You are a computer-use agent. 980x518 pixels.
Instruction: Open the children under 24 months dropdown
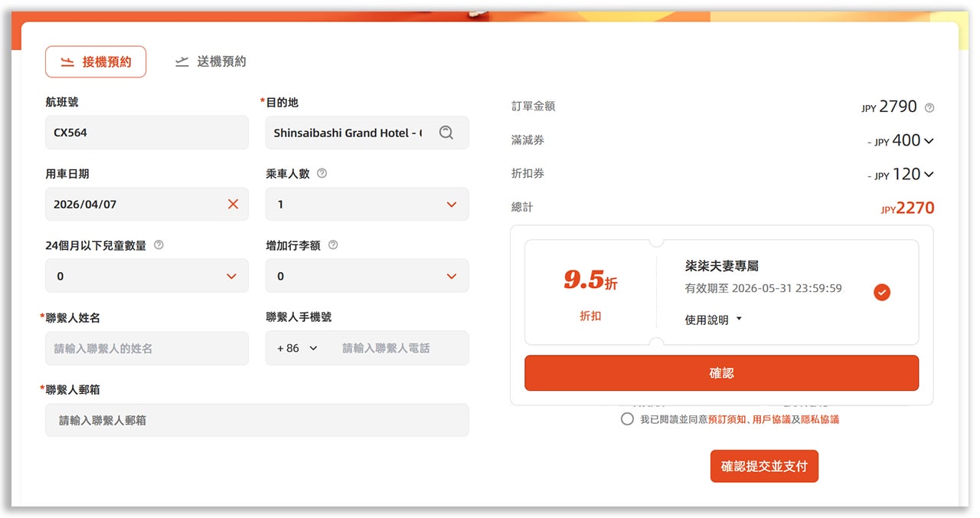coord(147,276)
